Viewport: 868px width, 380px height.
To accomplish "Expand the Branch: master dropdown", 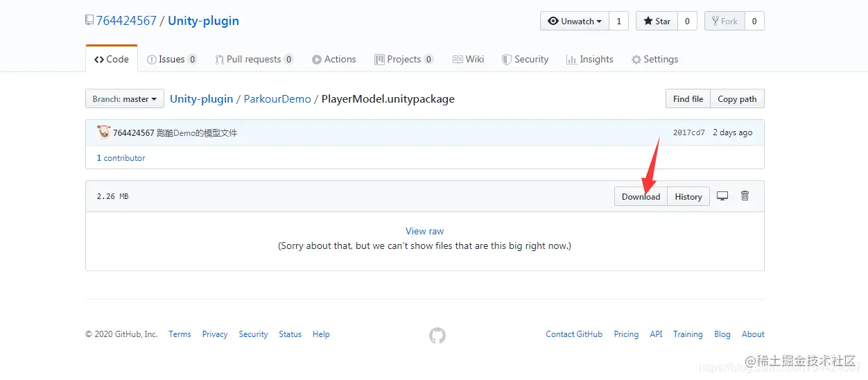I will coord(125,98).
